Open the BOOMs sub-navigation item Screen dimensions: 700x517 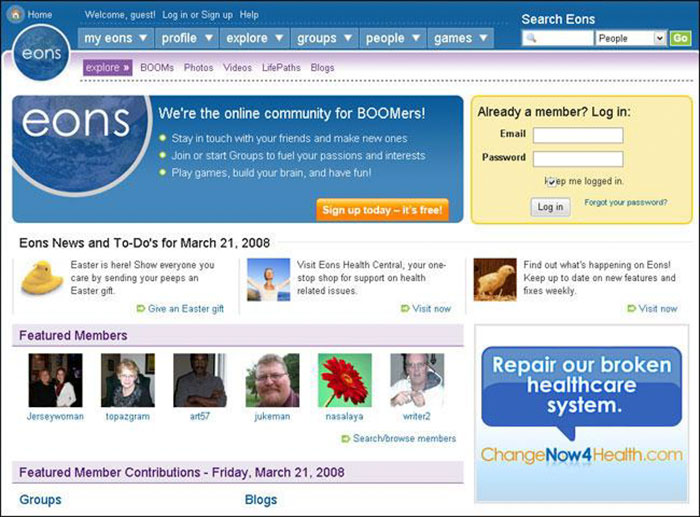(157, 67)
